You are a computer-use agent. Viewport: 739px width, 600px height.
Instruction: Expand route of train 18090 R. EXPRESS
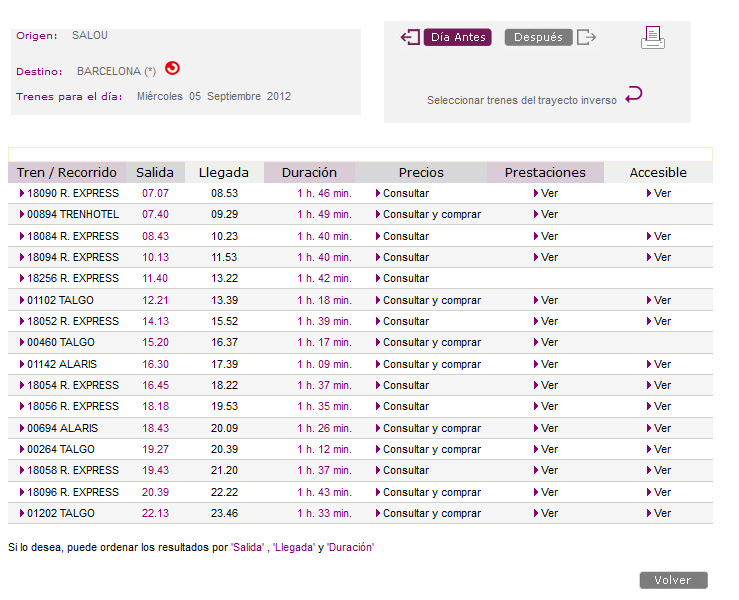click(x=69, y=193)
